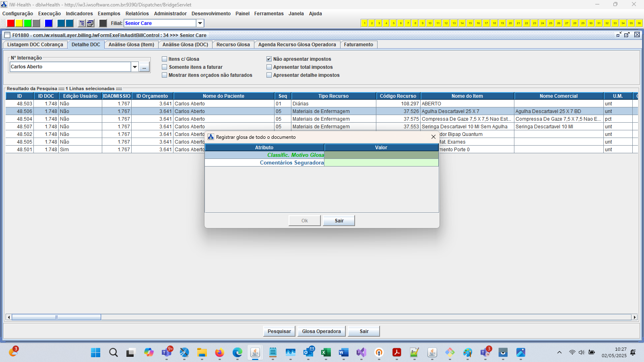Expand the Filial dropdown
The image size is (644, 362).
click(200, 23)
